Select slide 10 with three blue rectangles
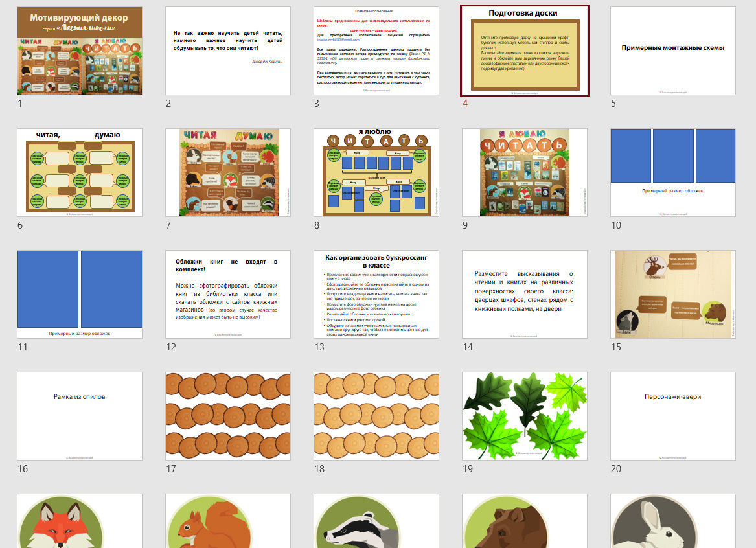This screenshot has height=548, width=756. (672, 172)
